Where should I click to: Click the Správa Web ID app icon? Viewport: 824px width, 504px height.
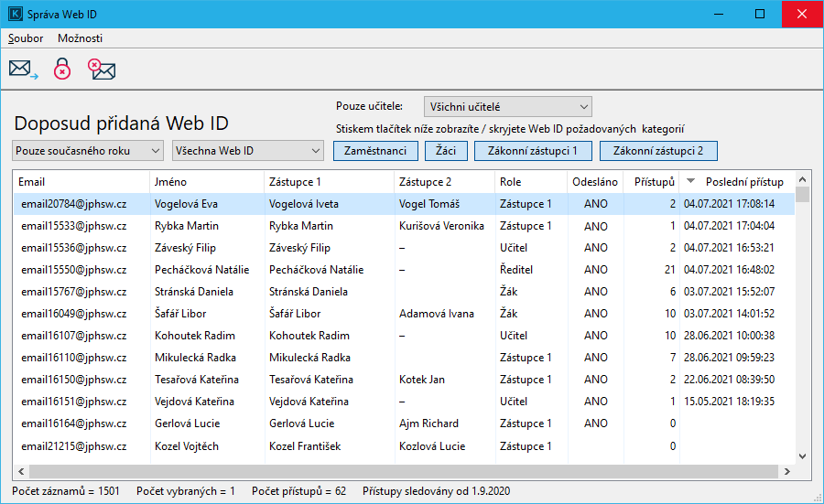[16, 14]
